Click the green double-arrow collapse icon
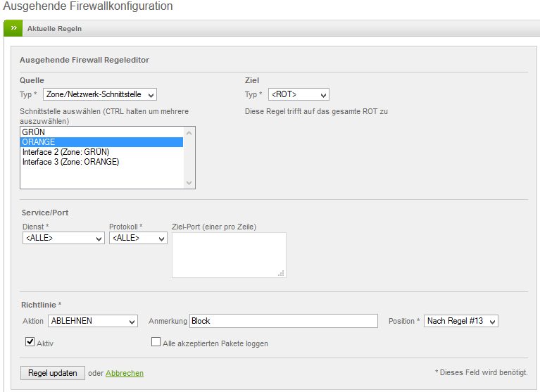Screen dimensions: 540x392 tap(13, 28)
